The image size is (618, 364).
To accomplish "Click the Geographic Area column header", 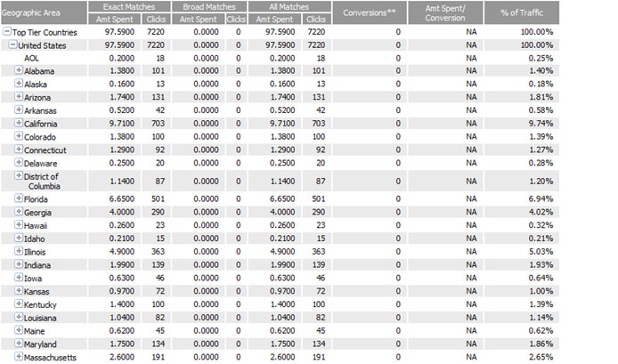I will 44,12.
